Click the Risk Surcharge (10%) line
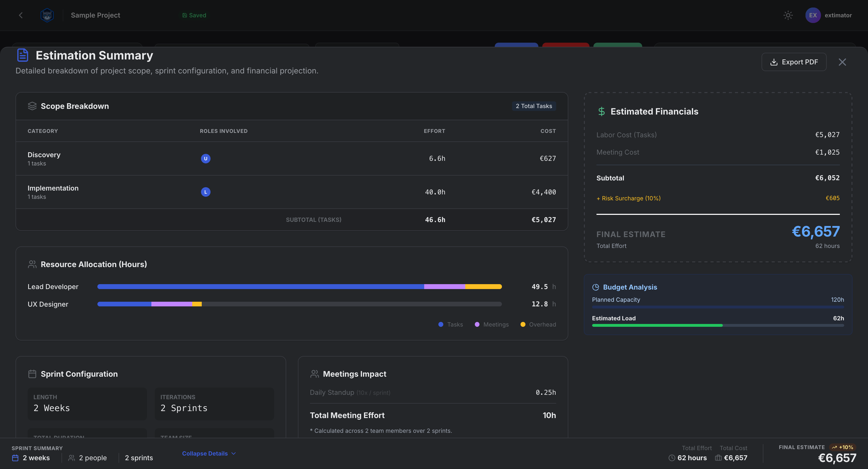The width and height of the screenshot is (868, 469). pyautogui.click(x=718, y=198)
